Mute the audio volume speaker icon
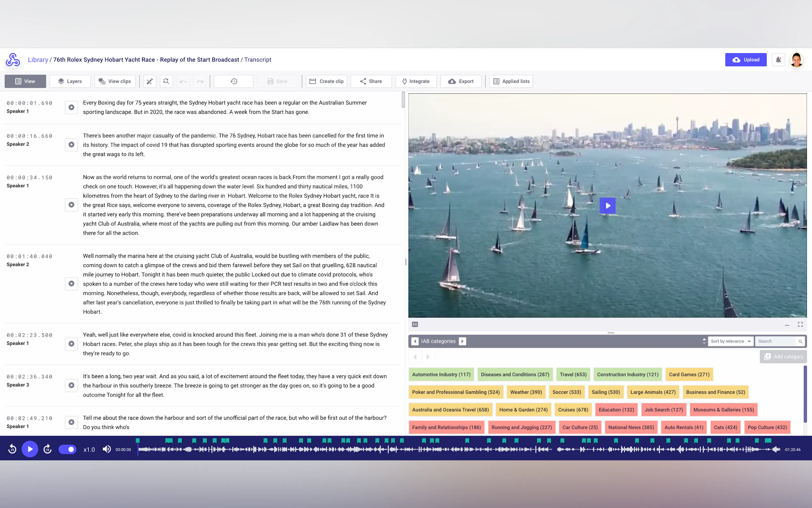The height and width of the screenshot is (508, 812). coord(106,449)
